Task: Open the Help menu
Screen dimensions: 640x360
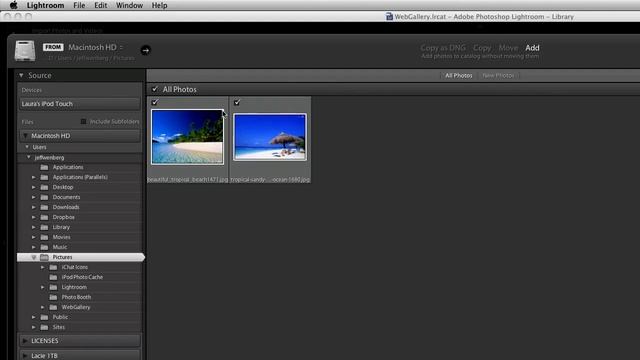Action: (x=159, y=5)
